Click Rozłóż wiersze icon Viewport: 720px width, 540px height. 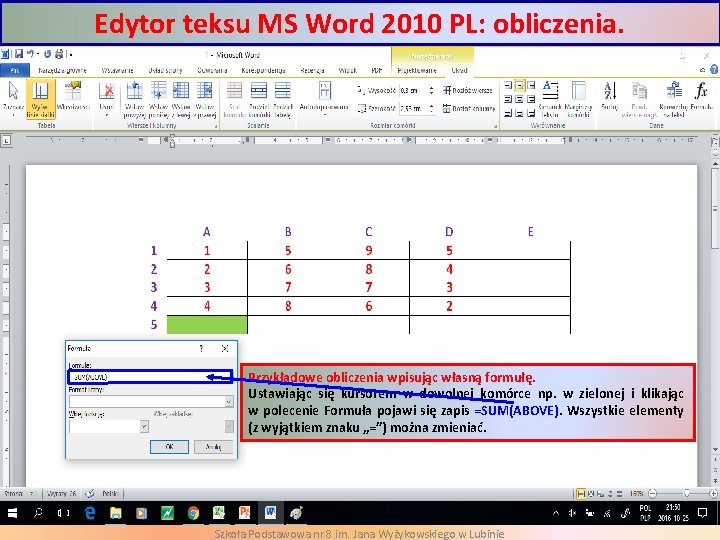[x=467, y=90]
